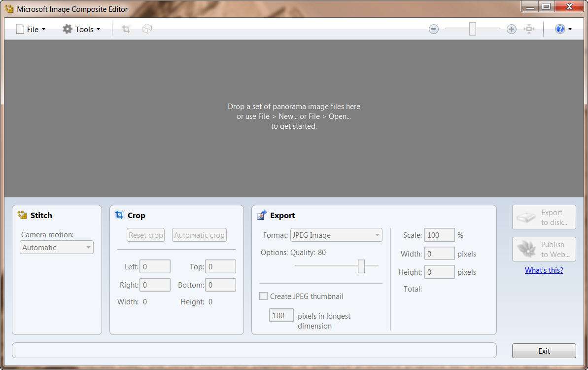This screenshot has width=588, height=370.
Task: Click the Publish to Web button
Action: pyautogui.click(x=544, y=249)
